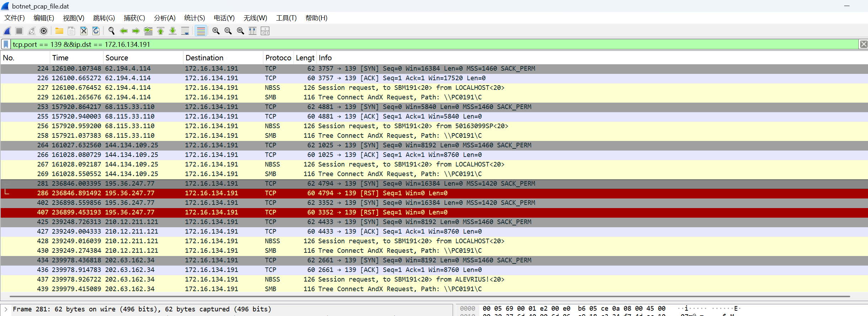Image resolution: width=868 pixels, height=316 pixels.
Task: Open the 电话(Y) menu
Action: click(x=224, y=18)
